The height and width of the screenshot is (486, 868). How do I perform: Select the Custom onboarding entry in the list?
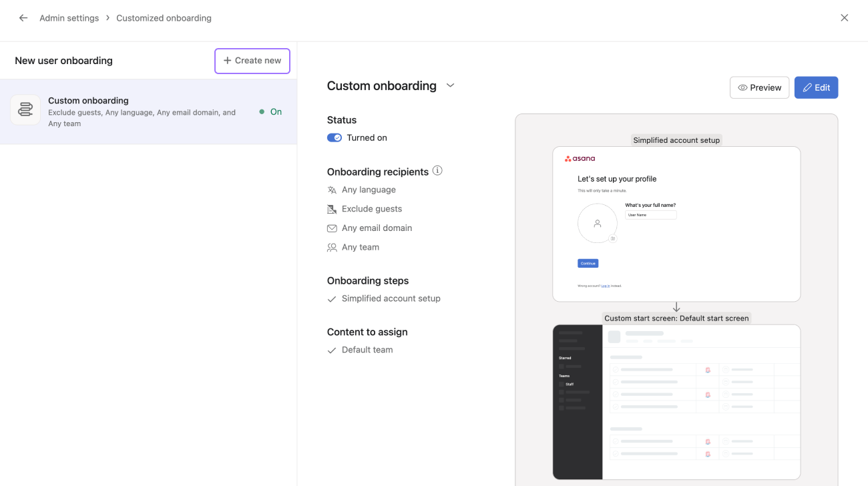134,110
